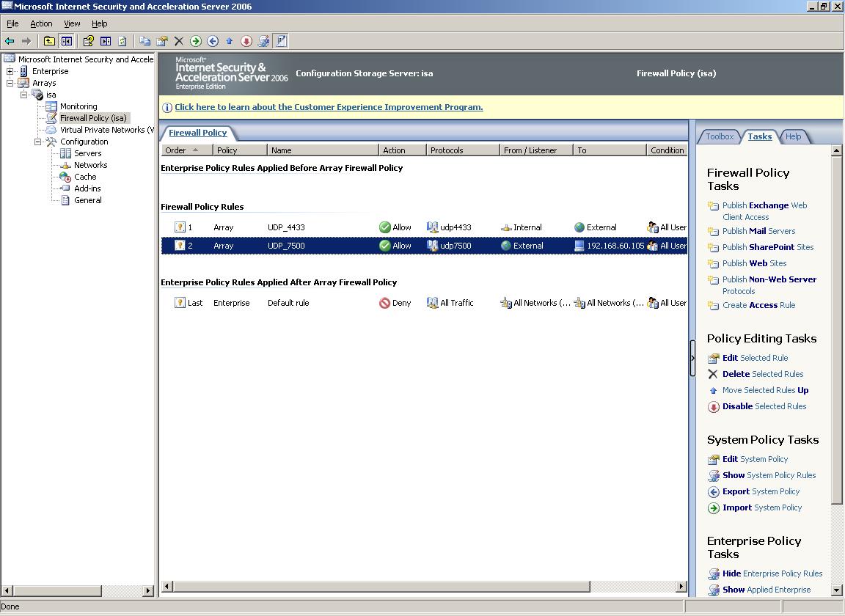Collapse the Configuration tree node
845x616 pixels.
[37, 142]
